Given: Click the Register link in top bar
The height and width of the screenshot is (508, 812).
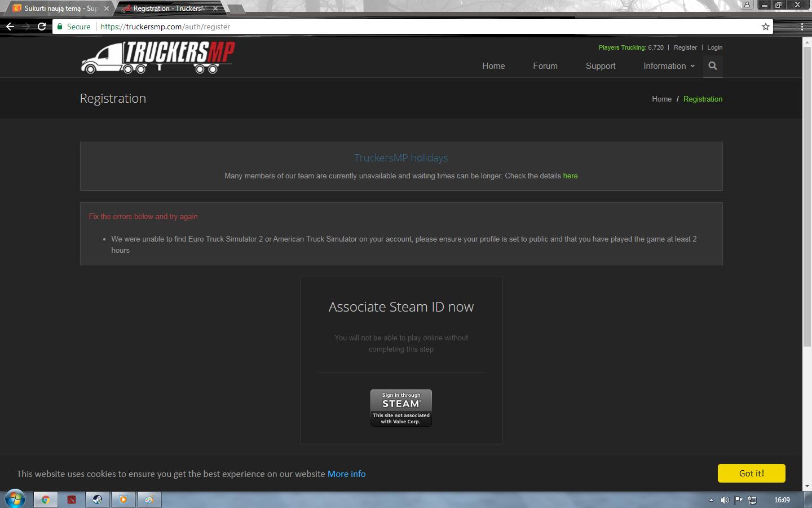Looking at the screenshot, I should (x=685, y=47).
